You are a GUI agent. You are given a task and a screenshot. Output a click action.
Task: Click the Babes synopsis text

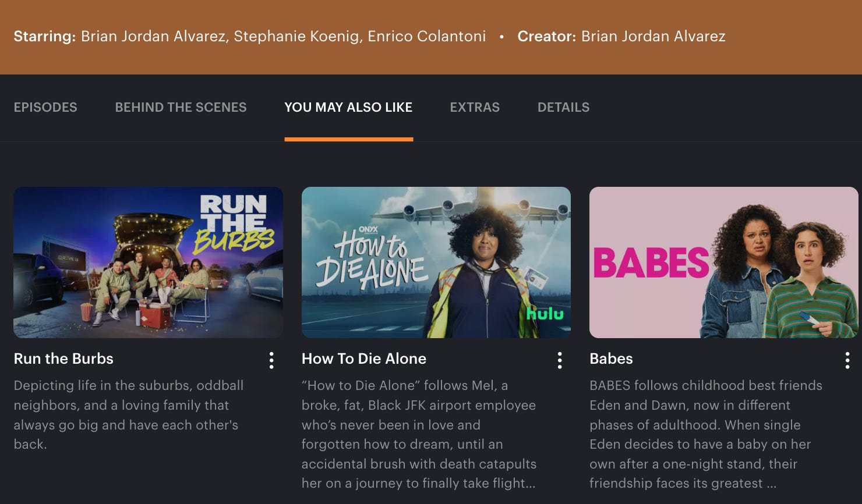[x=706, y=434]
